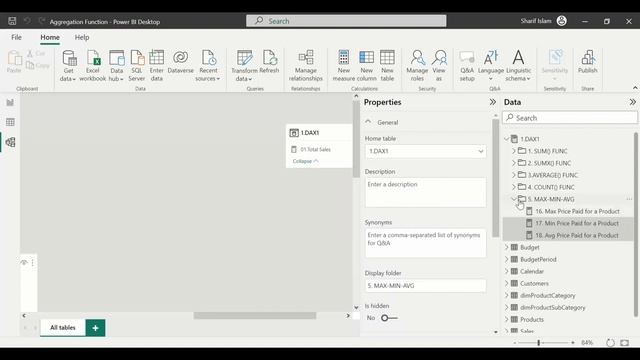This screenshot has height=360, width=640.
Task: Toggle the Is hidden switch
Action: coord(389,318)
